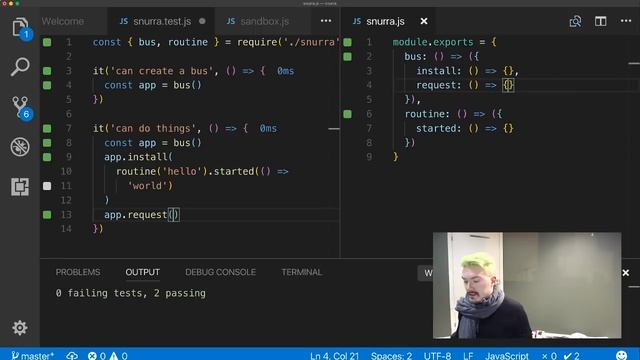This screenshot has height=360, width=640.
Task: Click the master branch in status bar
Action: coord(32,356)
